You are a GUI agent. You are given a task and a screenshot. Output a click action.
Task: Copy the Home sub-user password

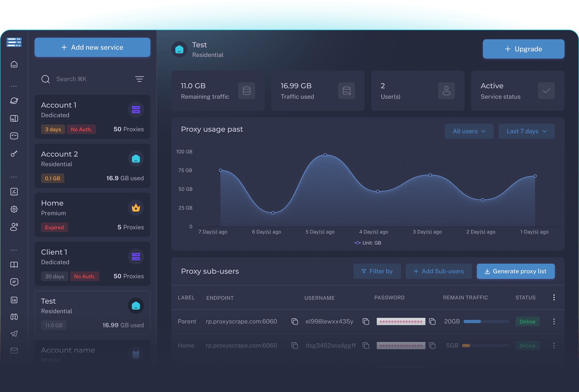pos(432,346)
